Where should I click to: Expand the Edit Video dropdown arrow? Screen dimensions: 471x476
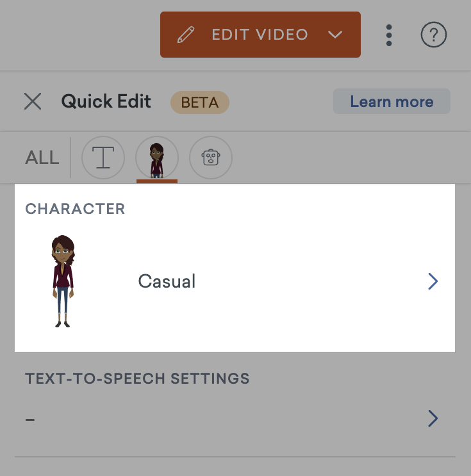coord(335,35)
